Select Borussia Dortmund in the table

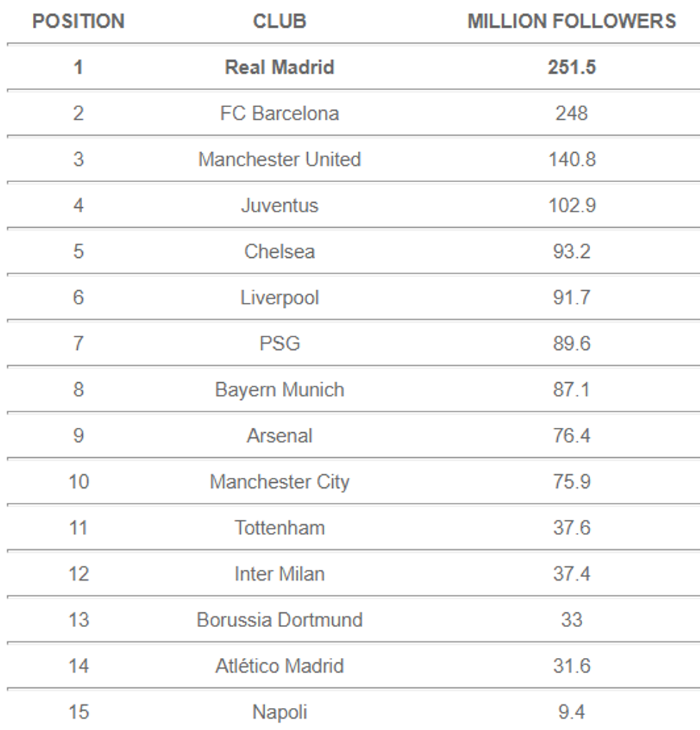[279, 620]
